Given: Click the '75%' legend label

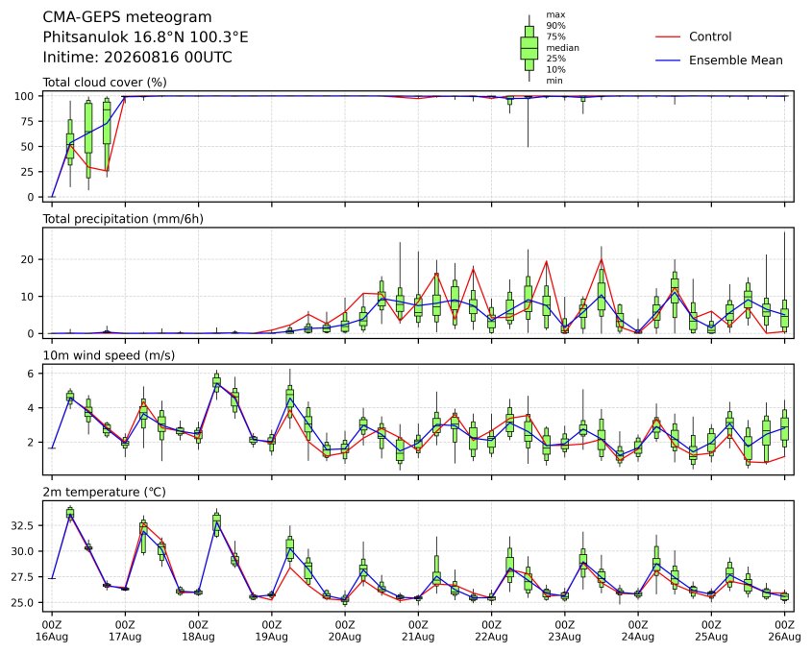Looking at the screenshot, I should pyautogui.click(x=555, y=36).
